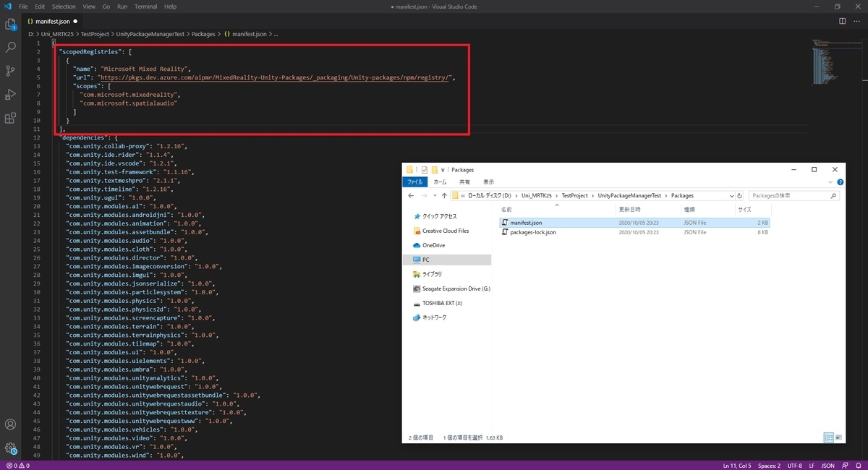Screen dimensions: 868x470
Task: Switch File Explorer to details view icon
Action: click(829, 437)
